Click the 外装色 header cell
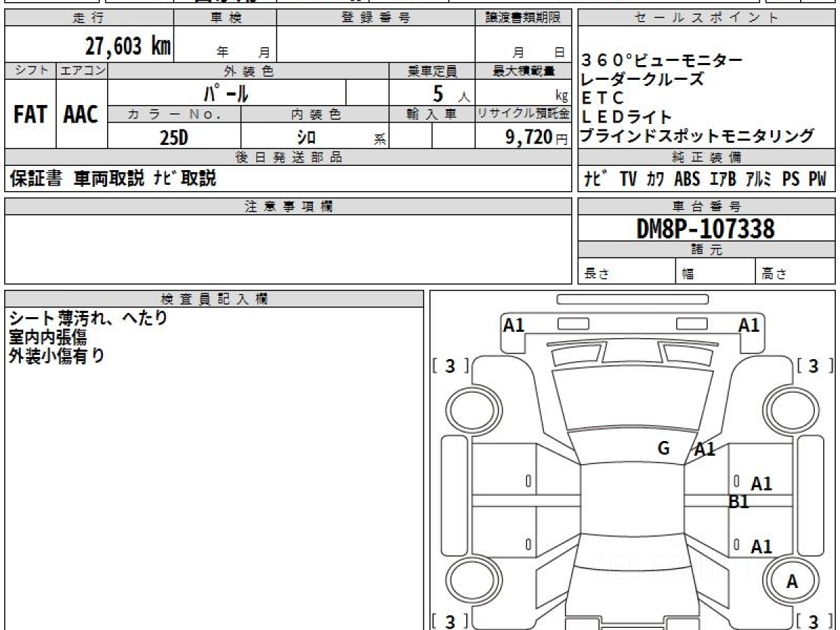Screen dimensions: 840x630 coord(248,71)
